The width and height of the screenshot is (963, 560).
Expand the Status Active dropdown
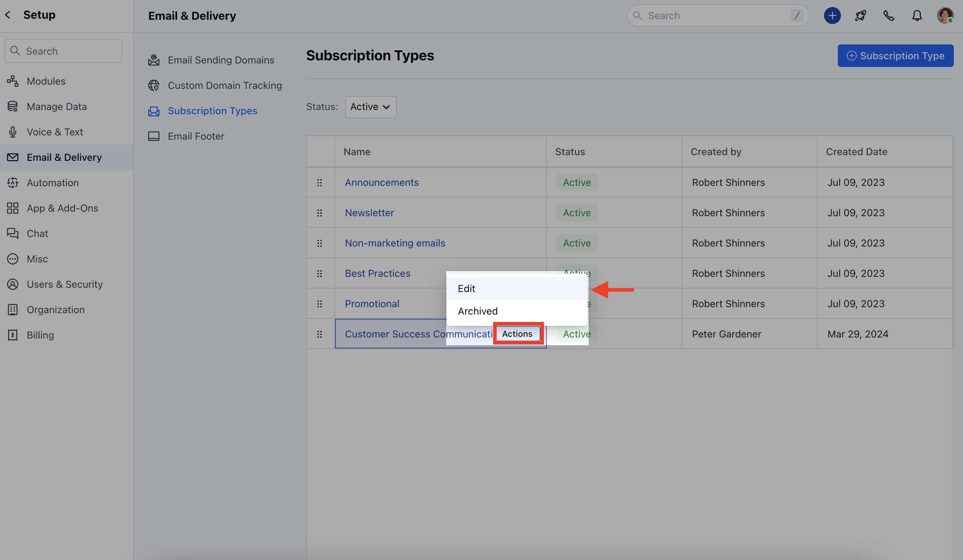(x=370, y=107)
